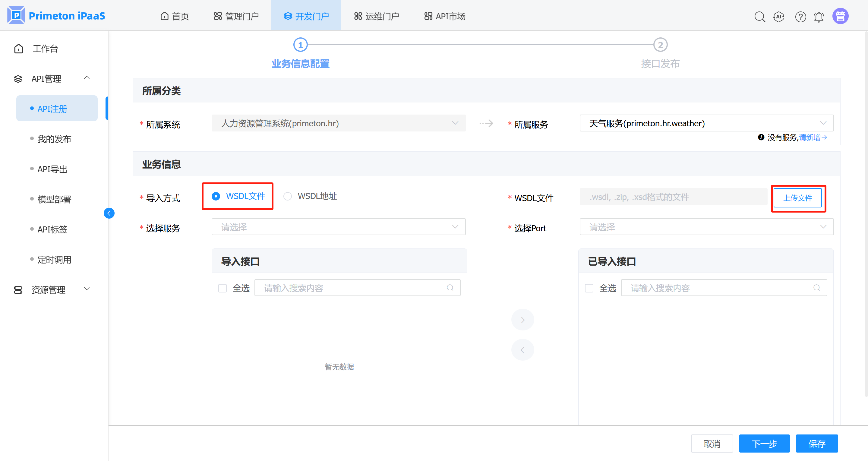The image size is (868, 461).
Task: Click the help question mark icon
Action: pyautogui.click(x=800, y=17)
